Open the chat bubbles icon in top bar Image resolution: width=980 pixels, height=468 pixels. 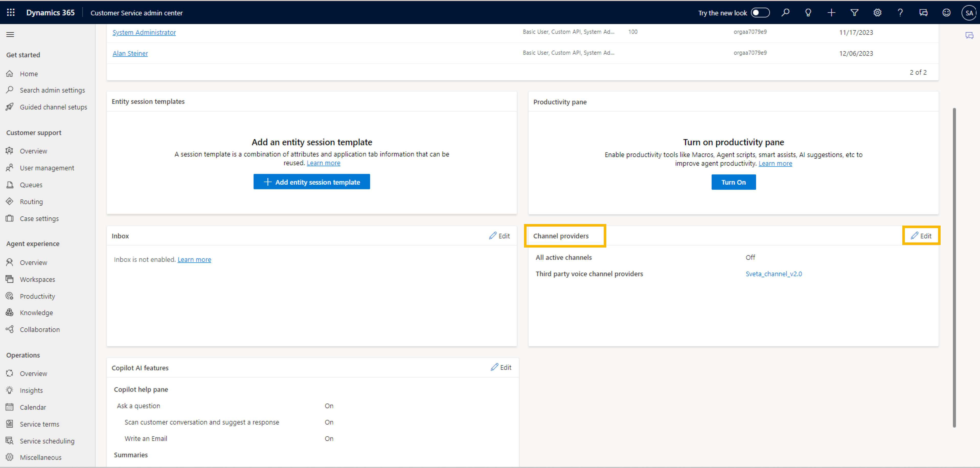pos(923,13)
